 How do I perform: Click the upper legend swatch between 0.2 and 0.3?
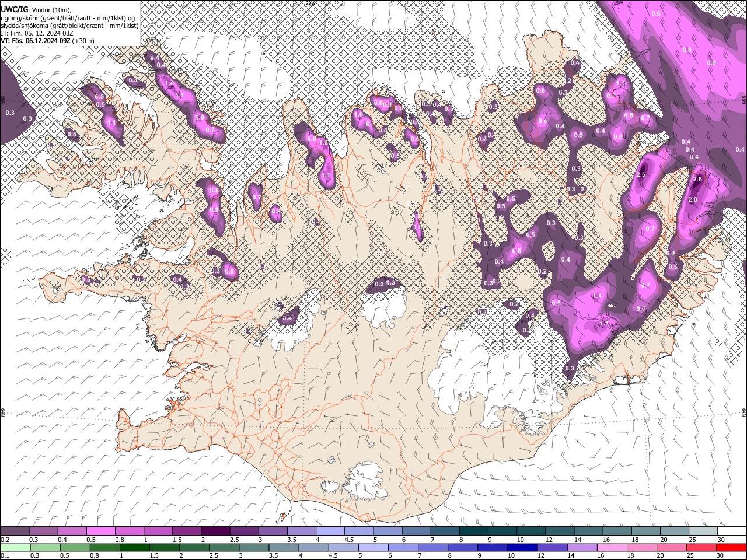point(15,531)
